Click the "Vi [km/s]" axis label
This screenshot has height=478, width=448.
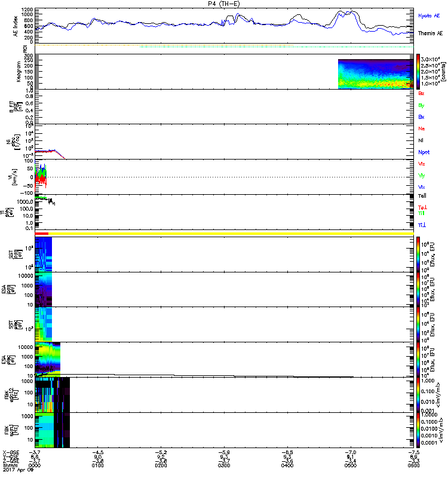[x=14, y=177]
